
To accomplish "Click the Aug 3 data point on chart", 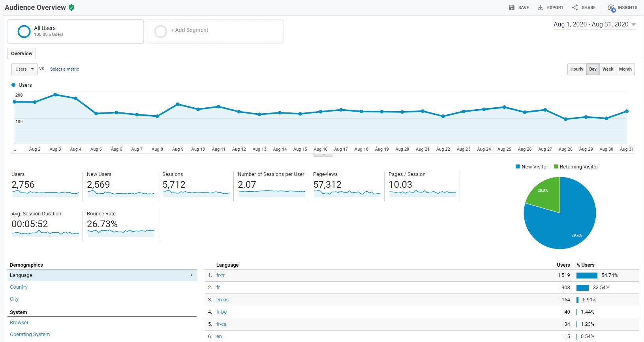I will click(55, 95).
